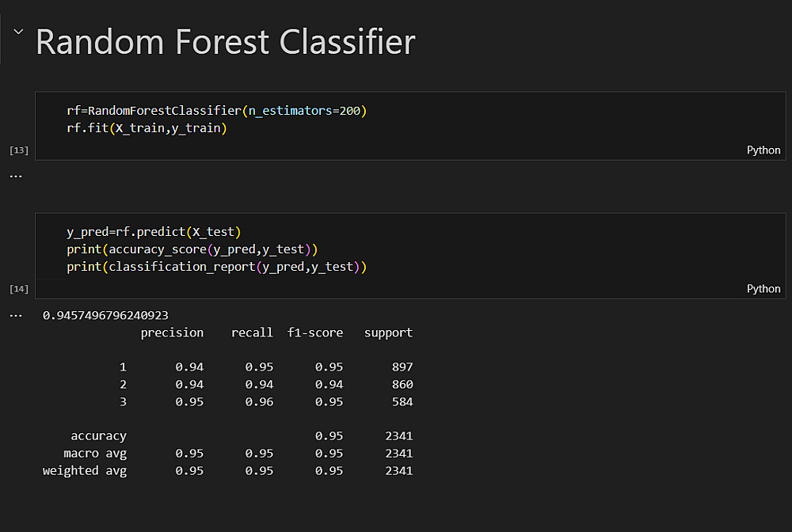
Task: Click the print(accuracy_score(y_pred,y_test)) line
Action: (192, 249)
